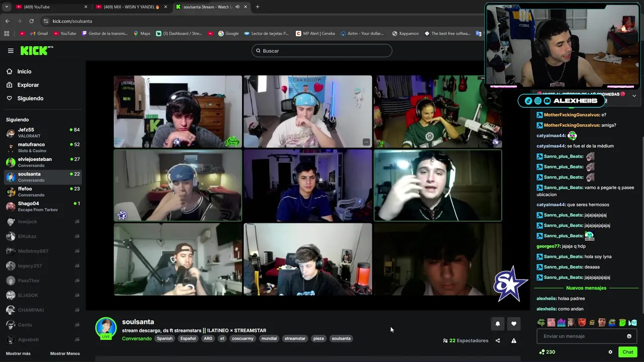Select soulsanta in the following list

(x=43, y=177)
